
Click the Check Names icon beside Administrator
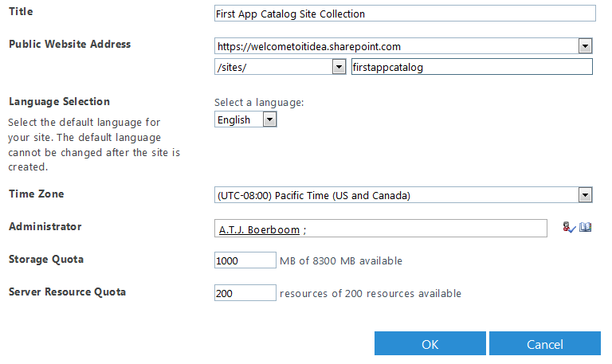point(569,227)
